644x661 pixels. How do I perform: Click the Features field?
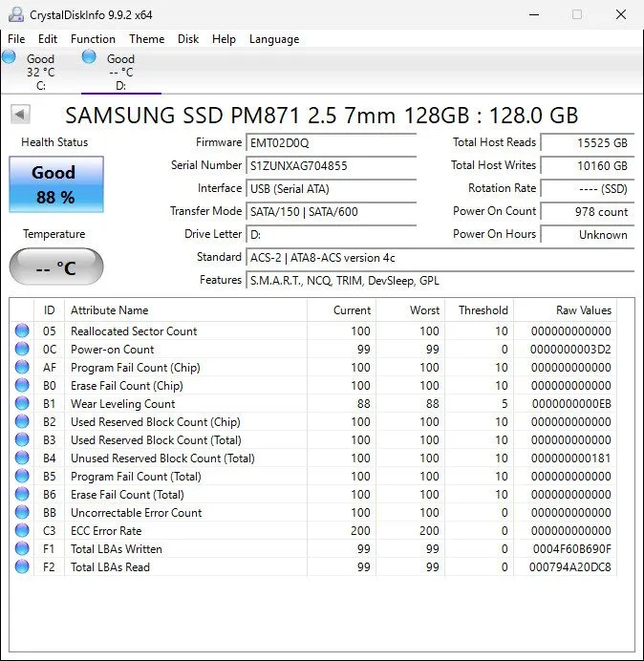click(x=440, y=280)
